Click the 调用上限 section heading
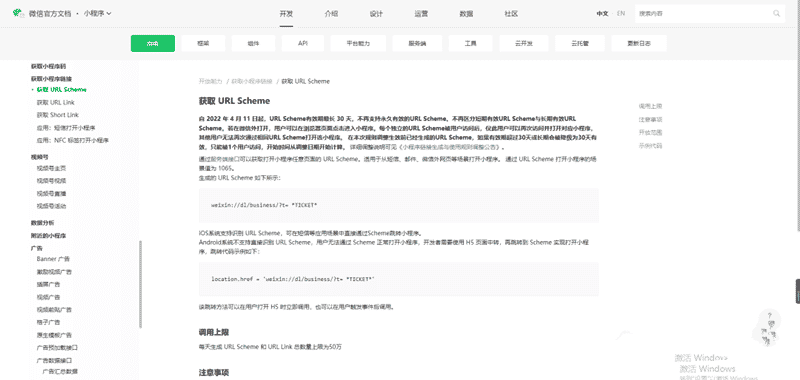 click(x=214, y=332)
